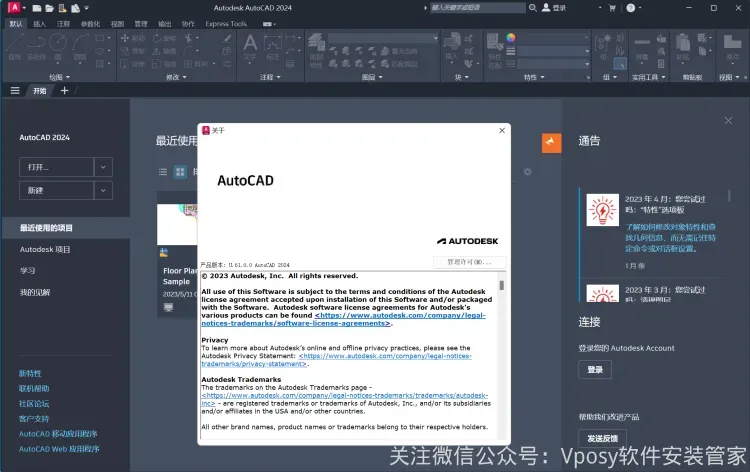Expand the dropdown arrow beside 新建

tap(103, 190)
